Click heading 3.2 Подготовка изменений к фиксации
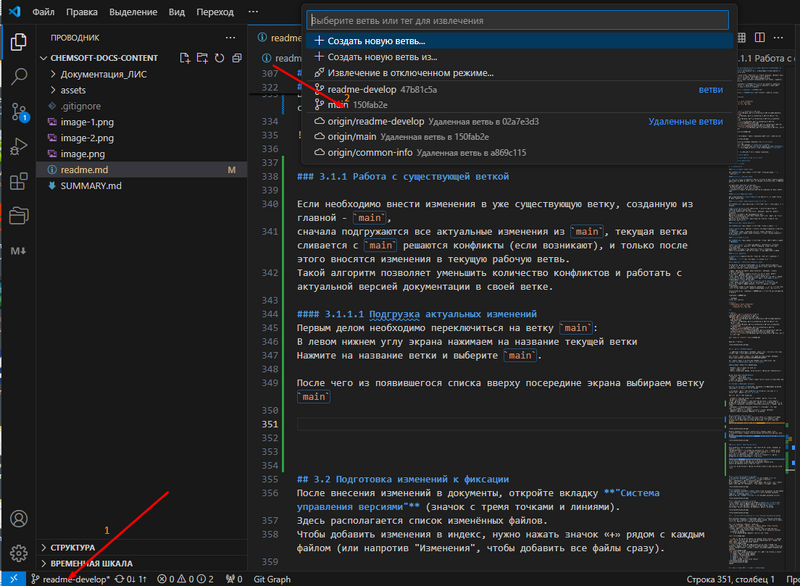 click(x=403, y=479)
